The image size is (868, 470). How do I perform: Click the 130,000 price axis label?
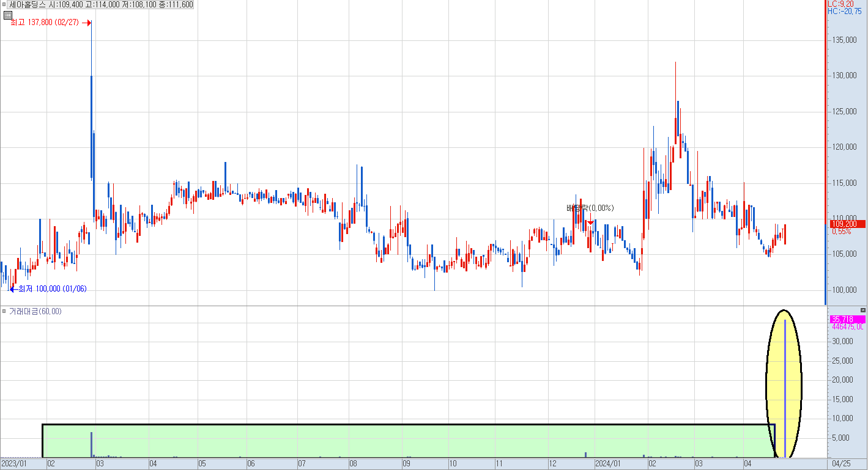(x=844, y=76)
